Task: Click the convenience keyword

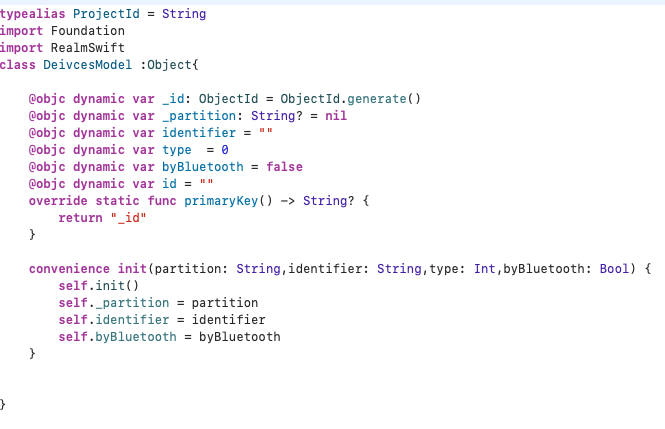Action: [69, 269]
